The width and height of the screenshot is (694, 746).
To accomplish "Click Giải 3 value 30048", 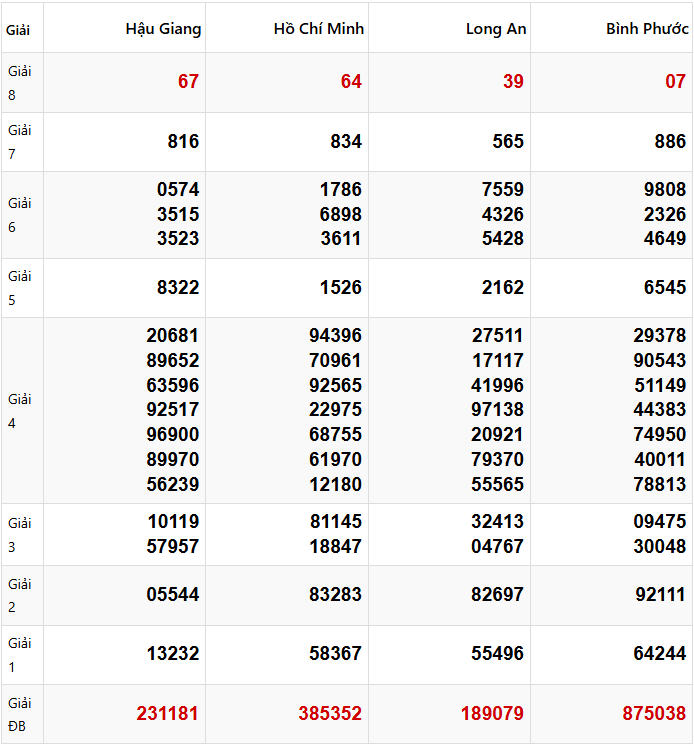I will pos(660,546).
